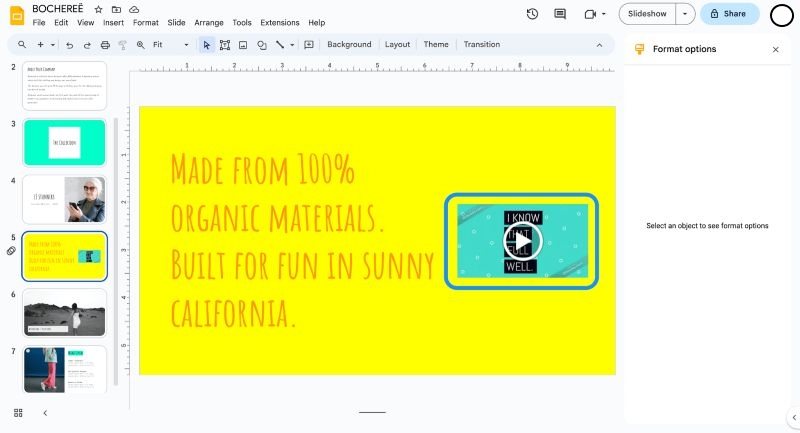The image size is (800, 433).
Task: Click the Share button
Action: pos(730,14)
